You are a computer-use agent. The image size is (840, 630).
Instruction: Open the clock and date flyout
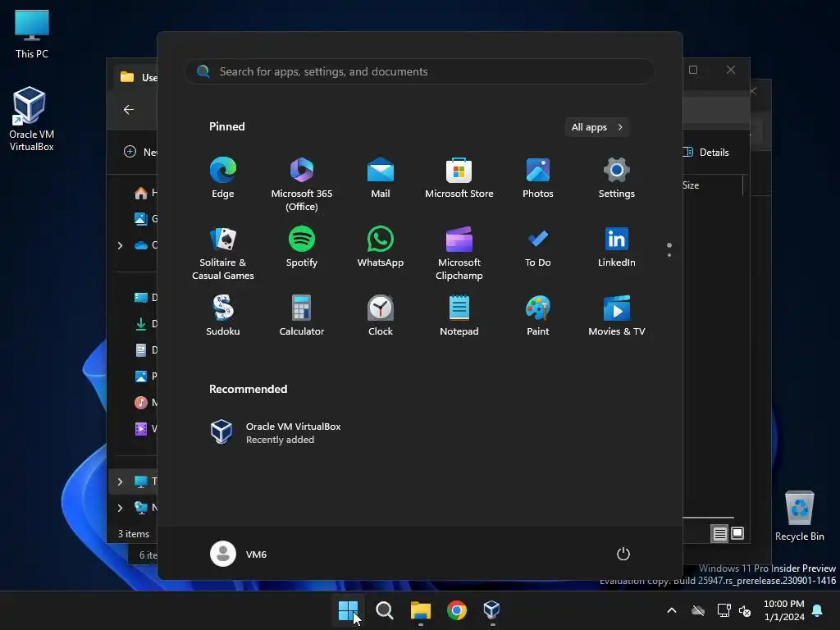point(783,610)
